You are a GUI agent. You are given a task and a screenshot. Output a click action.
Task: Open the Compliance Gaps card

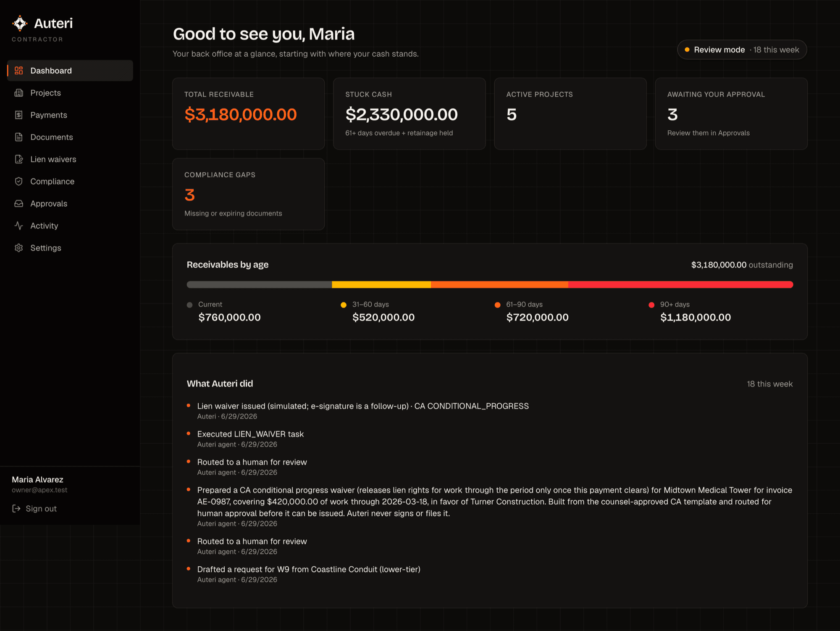point(248,194)
